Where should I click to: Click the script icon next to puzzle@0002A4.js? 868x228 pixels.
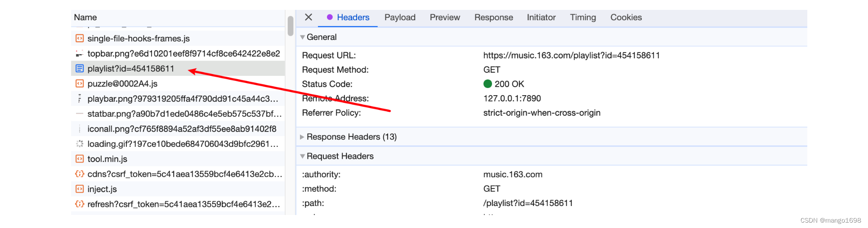pos(80,83)
